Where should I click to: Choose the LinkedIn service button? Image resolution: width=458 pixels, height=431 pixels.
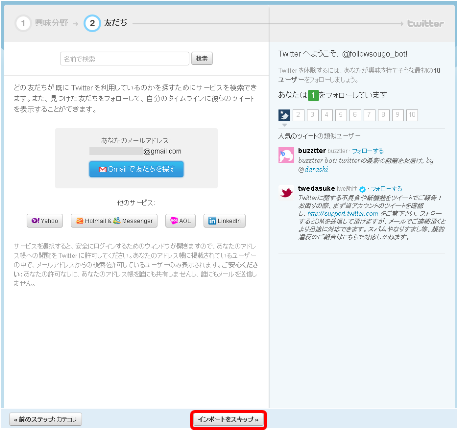click(x=224, y=221)
